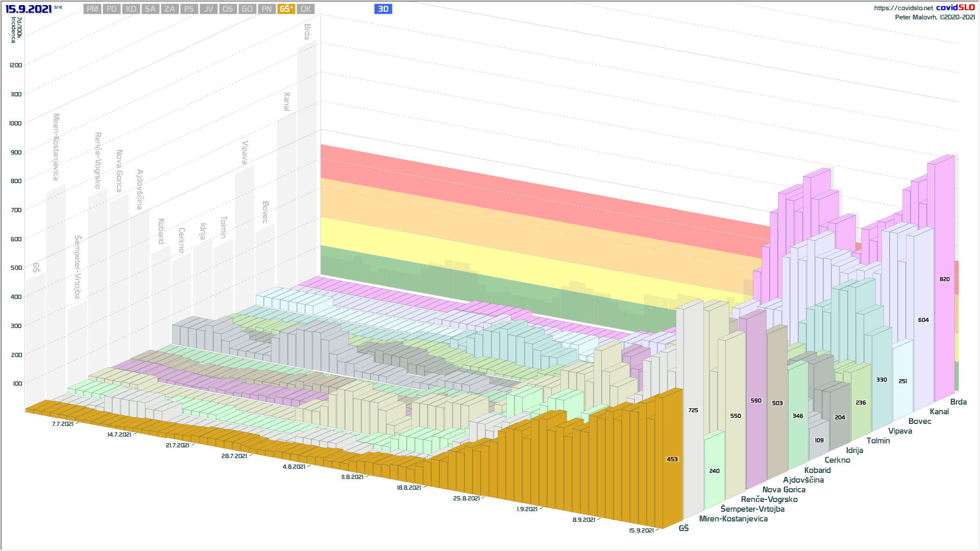This screenshot has height=551, width=980.
Task: Switch to the GO region
Action: click(x=247, y=9)
